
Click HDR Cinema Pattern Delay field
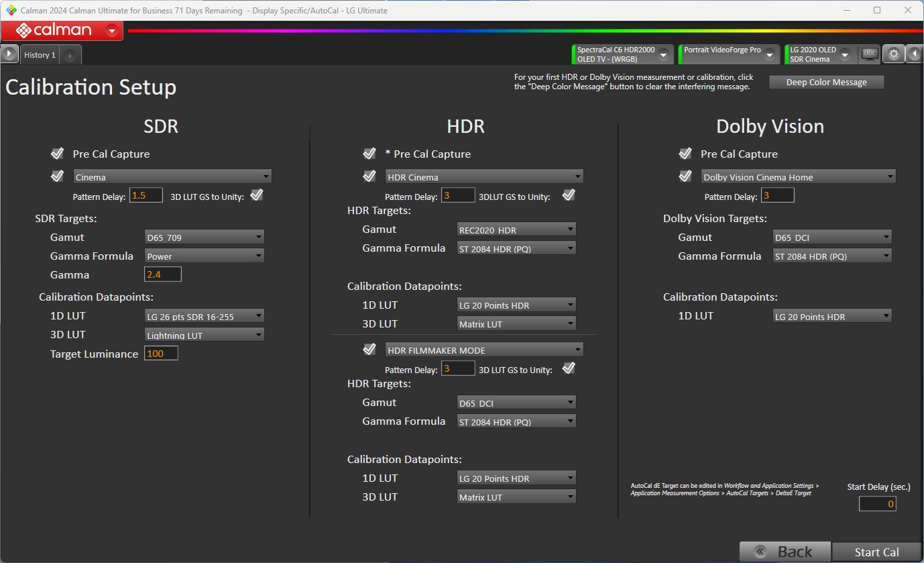458,195
